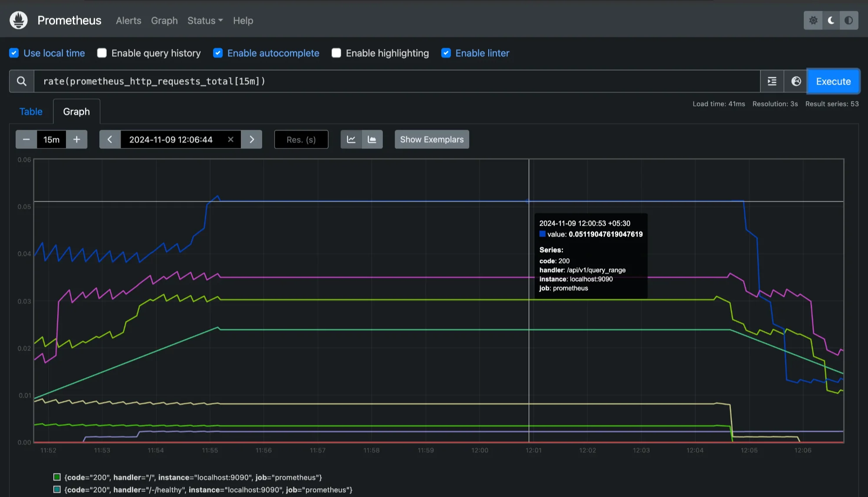Switch to the Table tab
The width and height of the screenshot is (868, 497).
(31, 112)
